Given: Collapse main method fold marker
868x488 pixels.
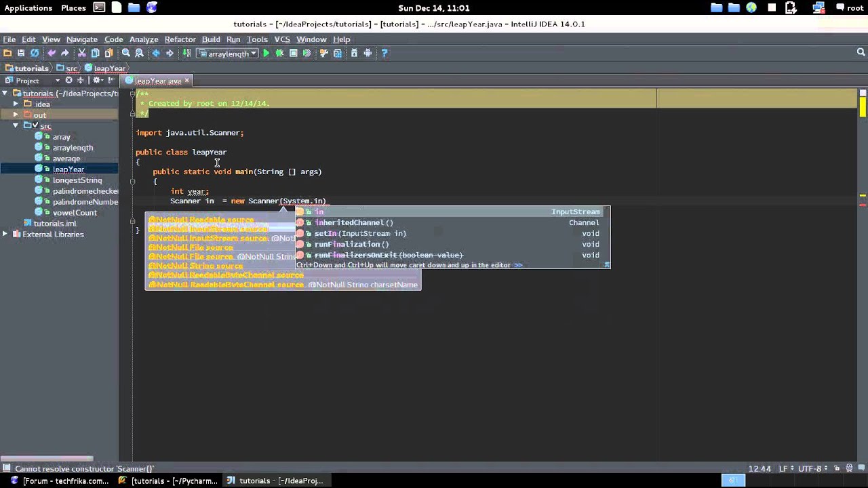Looking at the screenshot, I should pos(133,182).
